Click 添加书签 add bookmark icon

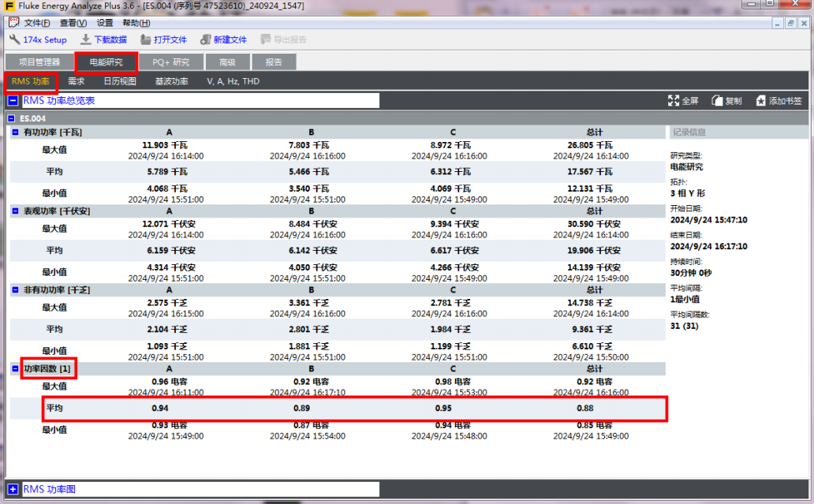[x=761, y=101]
